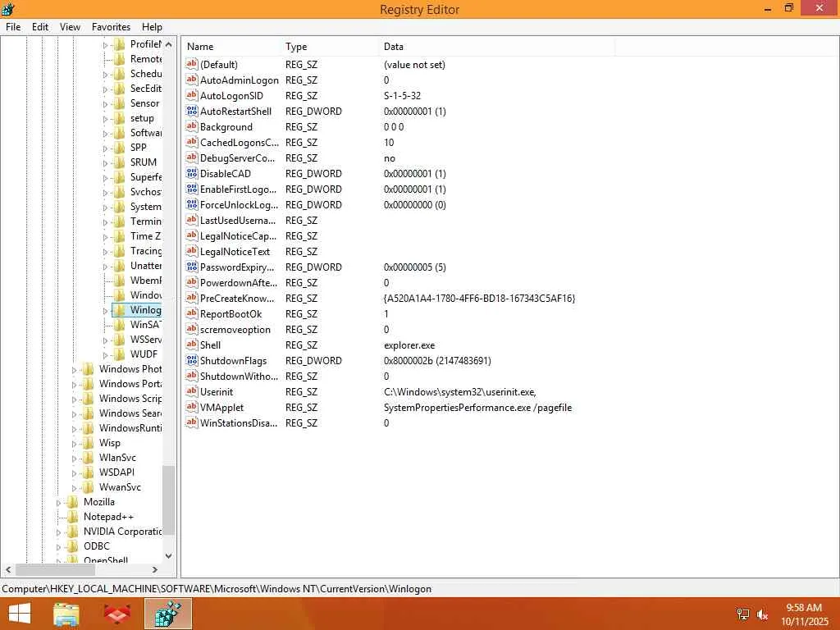Click the Data column header
840x630 pixels.
(497, 47)
